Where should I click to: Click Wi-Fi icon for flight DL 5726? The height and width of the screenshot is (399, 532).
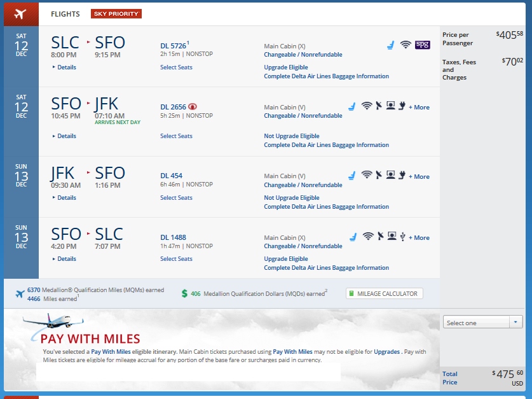pyautogui.click(x=406, y=45)
